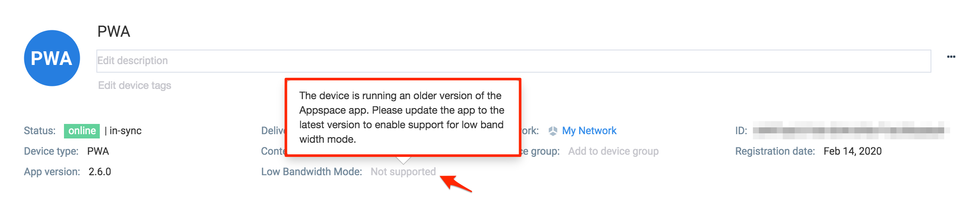Click the Not supported bandwidth text
The height and width of the screenshot is (200, 980).
[x=403, y=172]
